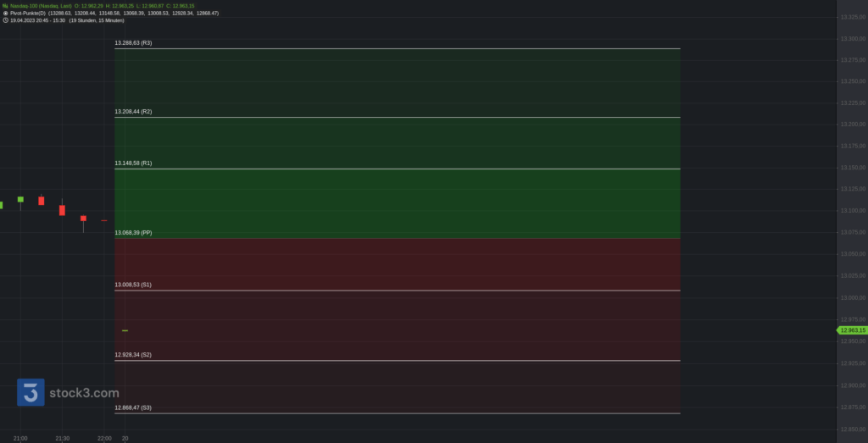Viewport: 868px width, 443px height.
Task: Select the large red candle near 21:30
Action: [62, 210]
